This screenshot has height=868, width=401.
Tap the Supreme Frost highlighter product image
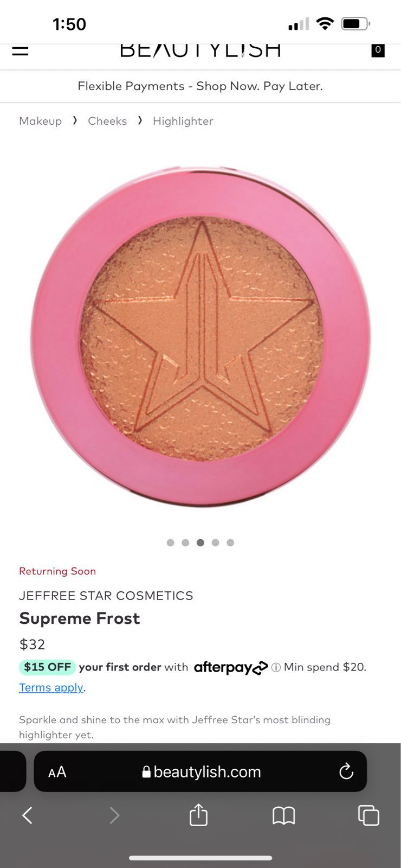click(x=200, y=336)
